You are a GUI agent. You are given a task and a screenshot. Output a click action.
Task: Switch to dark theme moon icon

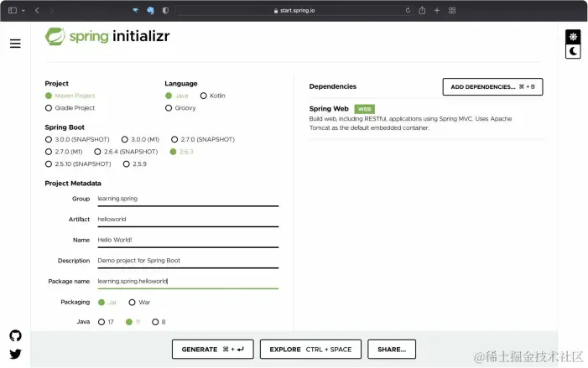click(x=573, y=51)
